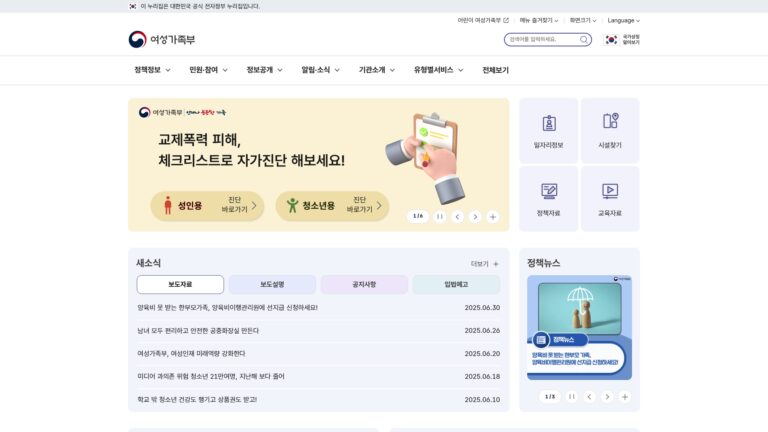768x432 pixels.
Task: Click plus icon in 정책뉴스 controls
Action: pos(624,397)
